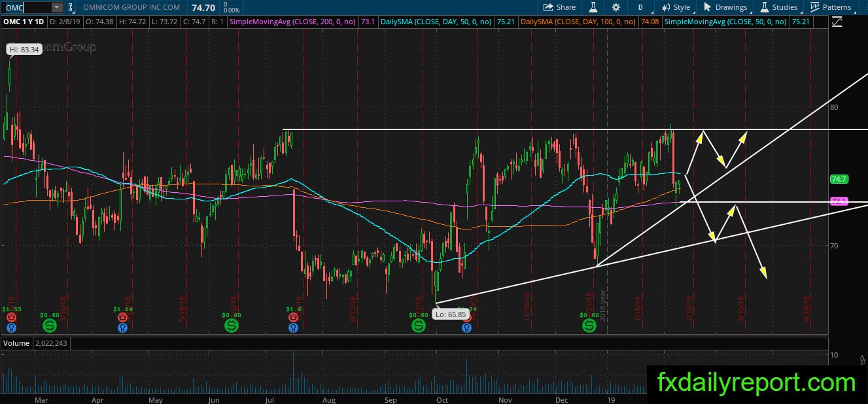
Task: Click the Hi: 83.34 price bubble
Action: 24,49
